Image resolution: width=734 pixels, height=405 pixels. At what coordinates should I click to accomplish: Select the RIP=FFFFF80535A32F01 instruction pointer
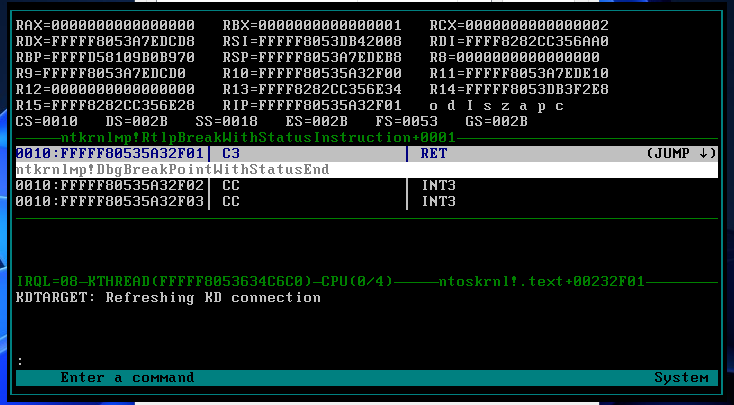click(312, 105)
